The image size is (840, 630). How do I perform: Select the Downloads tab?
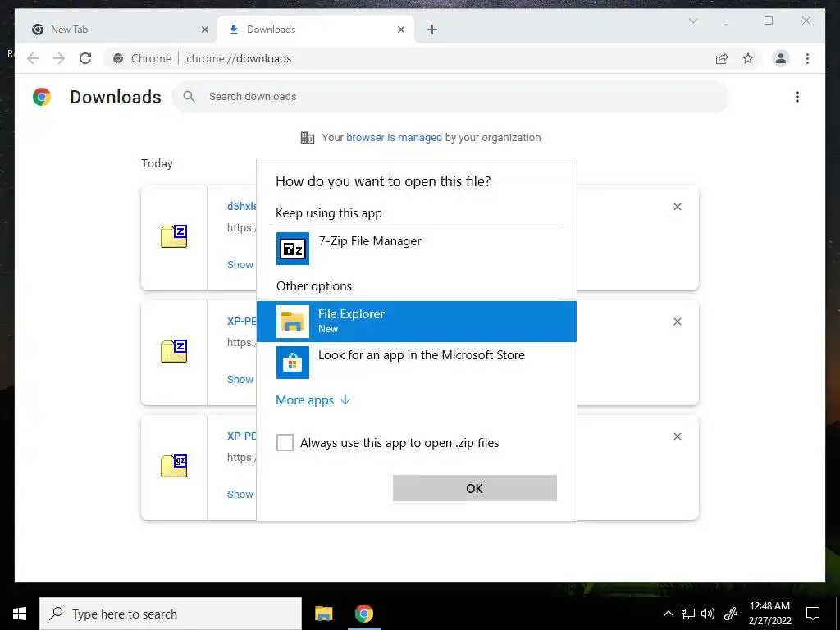point(316,30)
